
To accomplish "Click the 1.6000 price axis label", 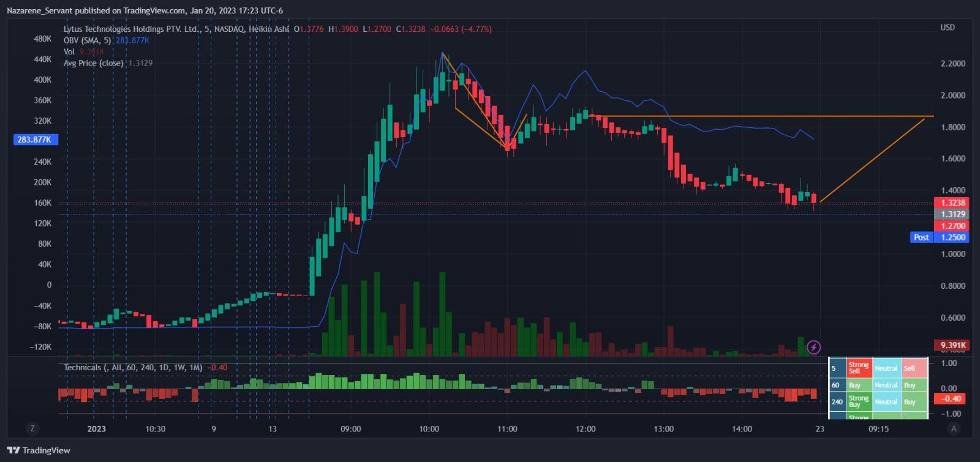I will point(952,158).
